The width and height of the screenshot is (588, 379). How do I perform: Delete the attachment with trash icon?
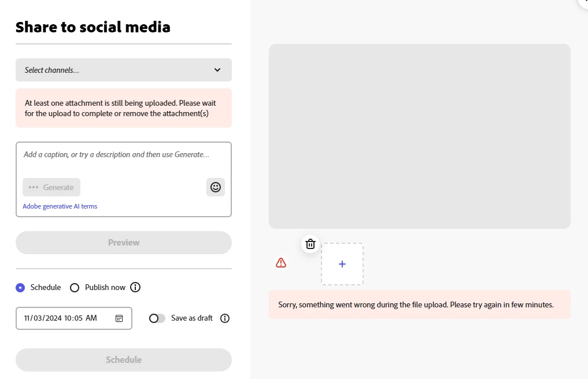click(x=310, y=244)
